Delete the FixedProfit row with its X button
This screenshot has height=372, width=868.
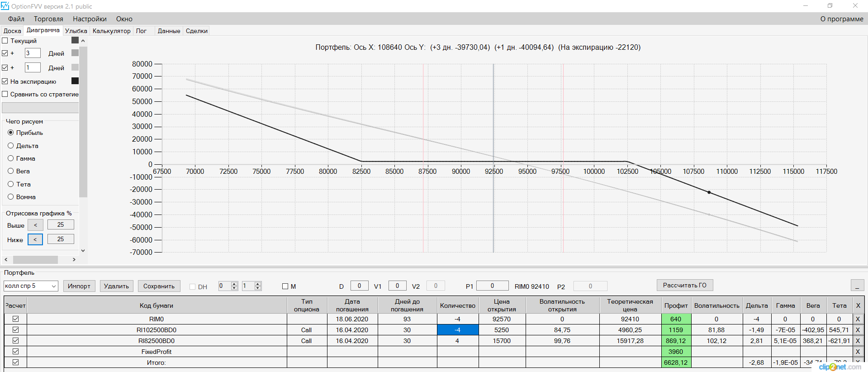tap(858, 352)
